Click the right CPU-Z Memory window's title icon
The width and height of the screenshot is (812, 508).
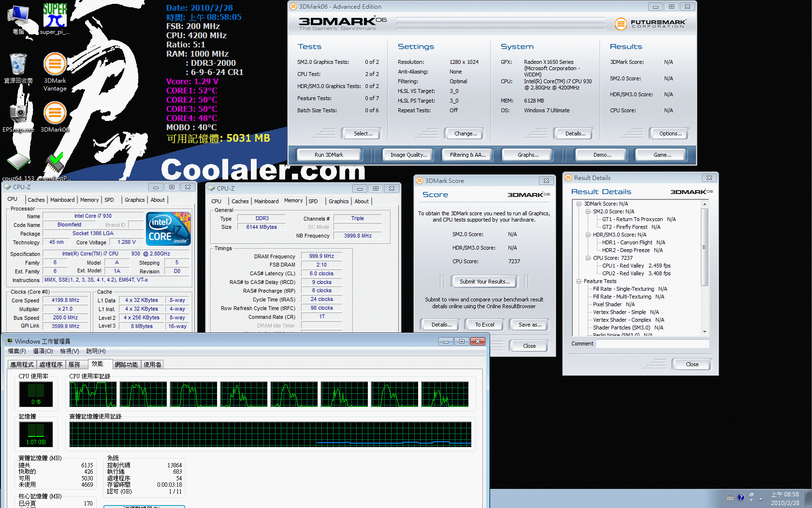(211, 188)
